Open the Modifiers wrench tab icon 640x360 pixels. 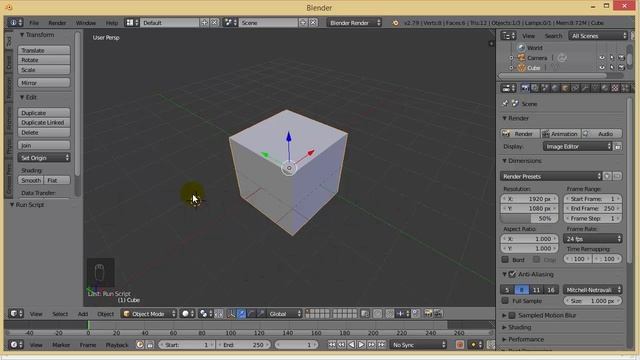[585, 88]
